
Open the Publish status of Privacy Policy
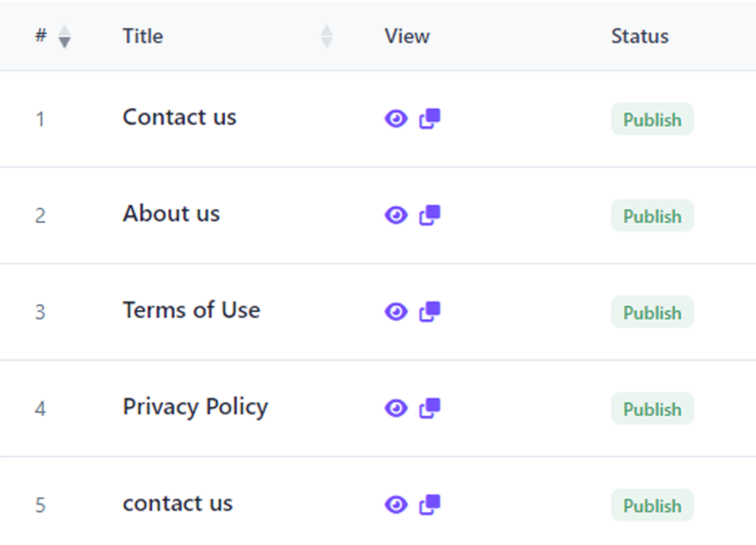(x=652, y=409)
